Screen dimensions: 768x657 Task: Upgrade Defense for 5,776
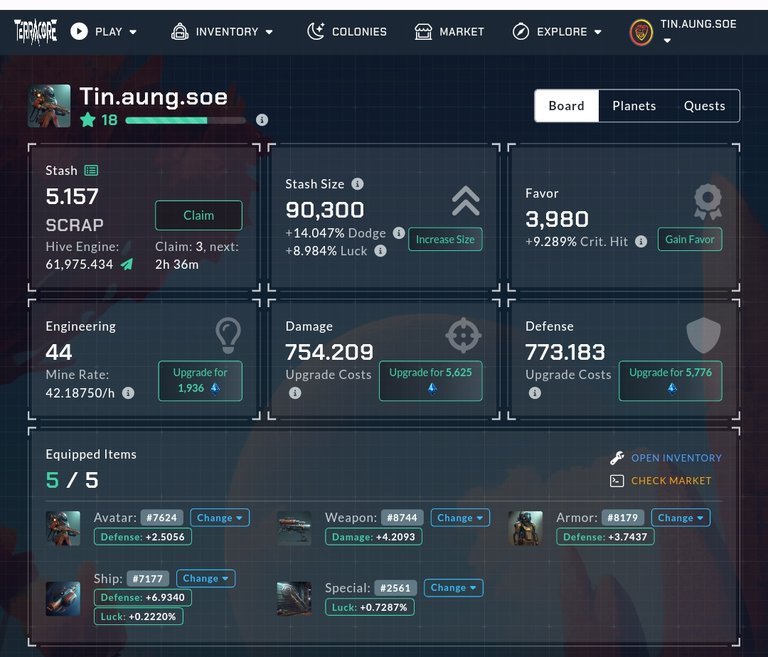click(671, 381)
